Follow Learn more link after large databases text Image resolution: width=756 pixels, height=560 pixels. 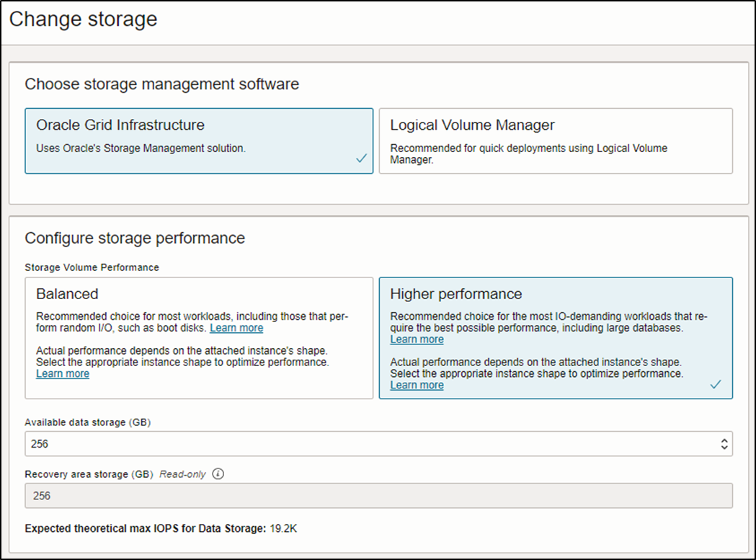point(417,339)
